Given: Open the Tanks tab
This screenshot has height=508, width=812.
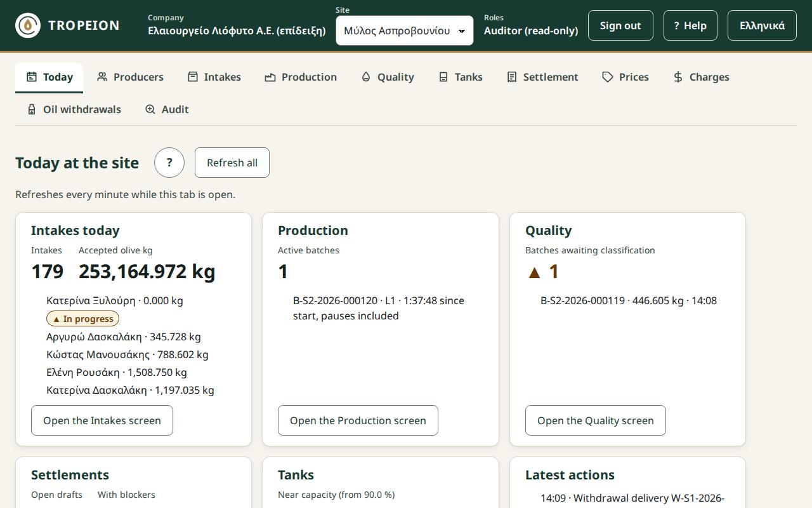Looking at the screenshot, I should (461, 77).
